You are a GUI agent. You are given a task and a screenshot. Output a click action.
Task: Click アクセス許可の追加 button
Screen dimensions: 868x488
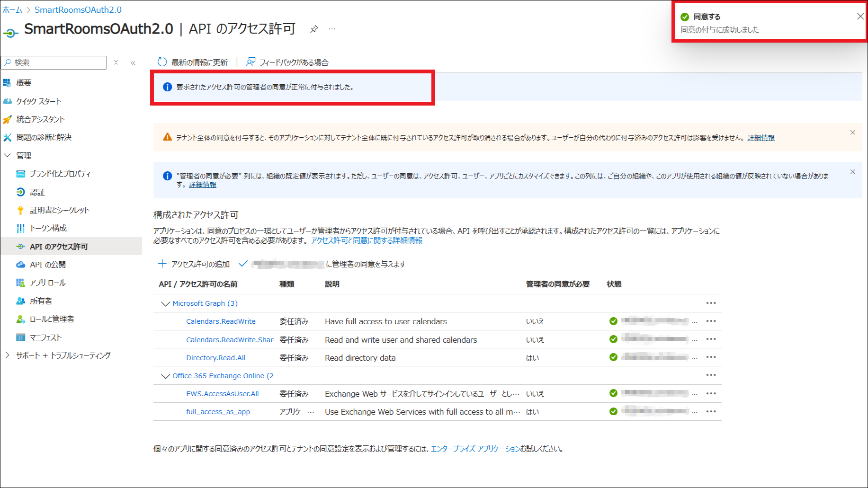[x=194, y=264]
